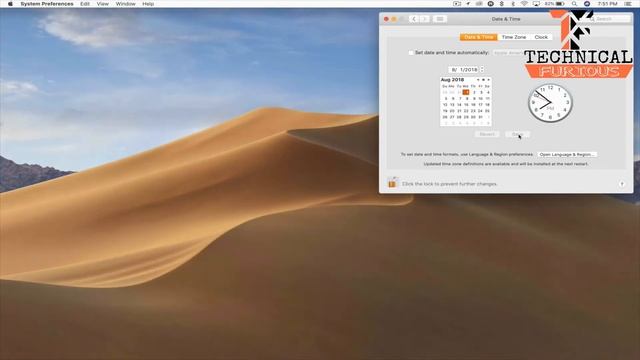Select highlighted August 1 in calendar
The image size is (640, 360).
coord(466,92)
